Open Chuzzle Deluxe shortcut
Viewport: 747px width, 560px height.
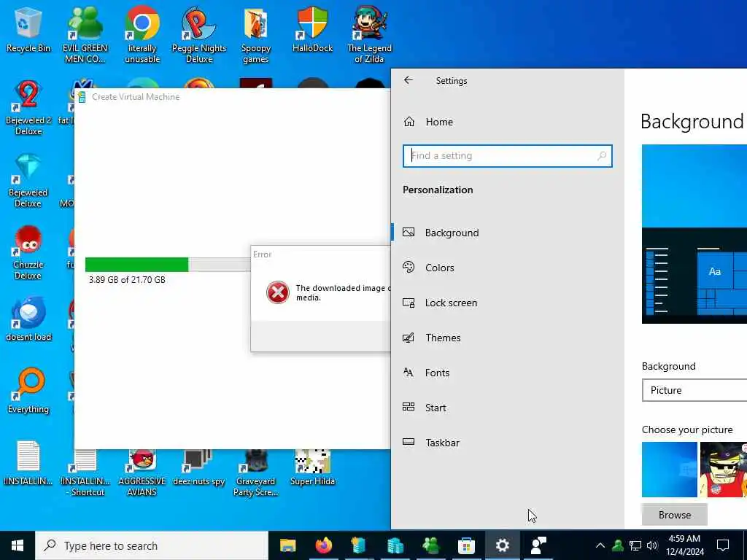[x=28, y=252]
